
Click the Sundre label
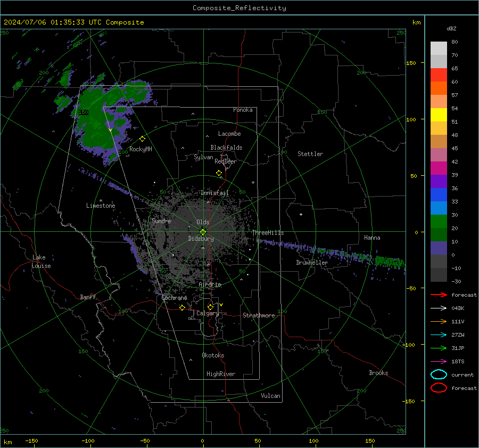(x=161, y=221)
